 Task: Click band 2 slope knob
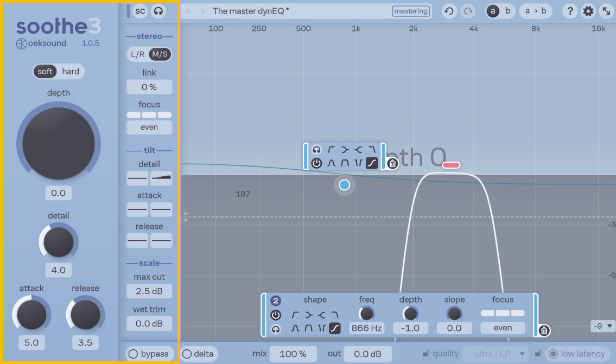(x=454, y=314)
